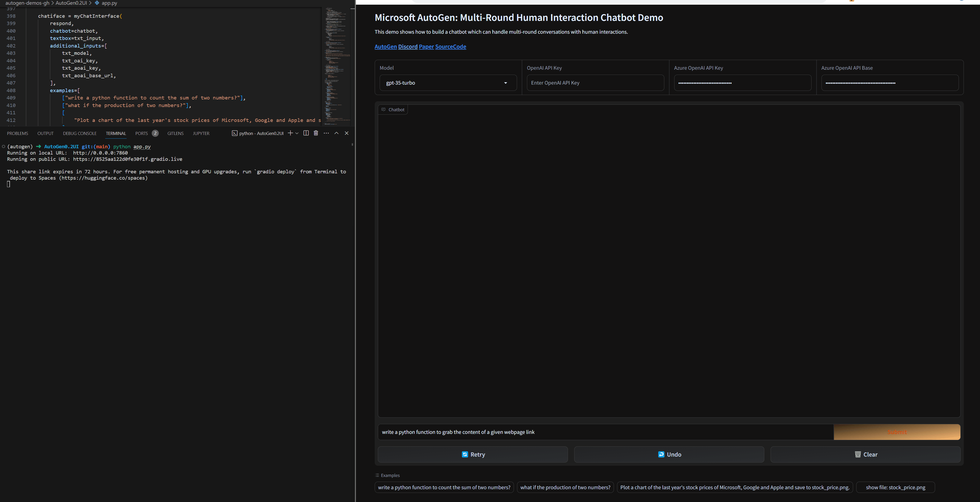Screen dimensions: 980x502
Task: Open the DEBUG CONSOLE tab
Action: click(79, 133)
